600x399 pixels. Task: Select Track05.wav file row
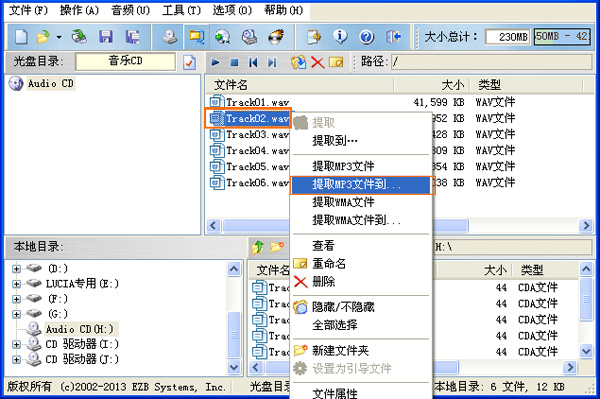pos(257,166)
